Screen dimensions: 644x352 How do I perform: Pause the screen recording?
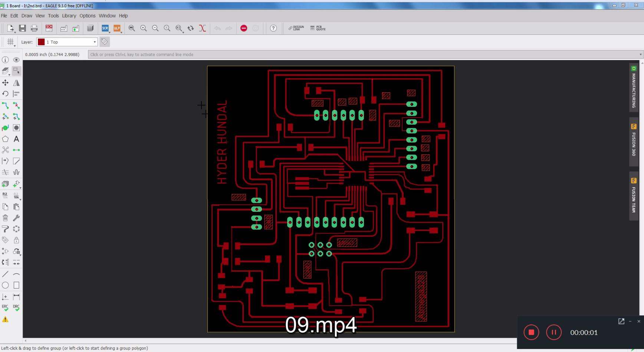(554, 332)
